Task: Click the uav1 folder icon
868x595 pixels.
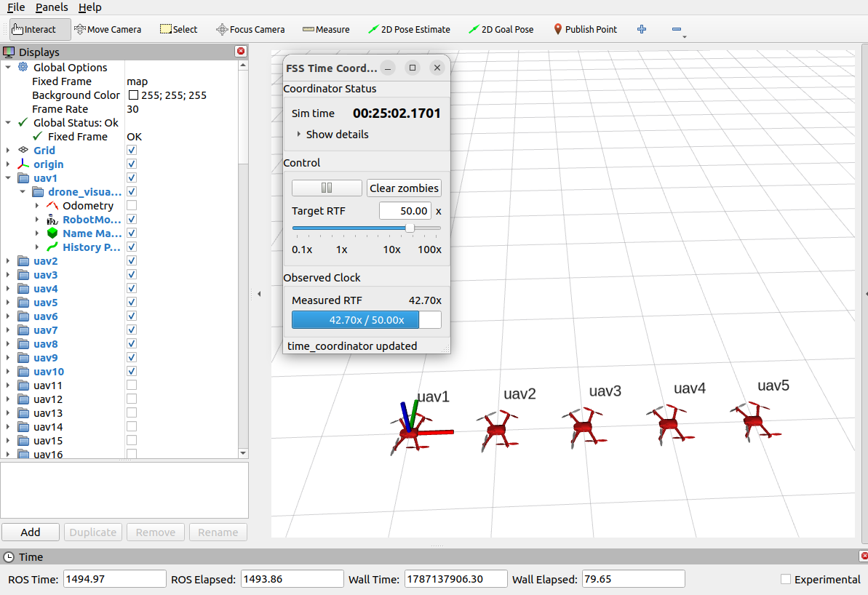Action: point(23,177)
